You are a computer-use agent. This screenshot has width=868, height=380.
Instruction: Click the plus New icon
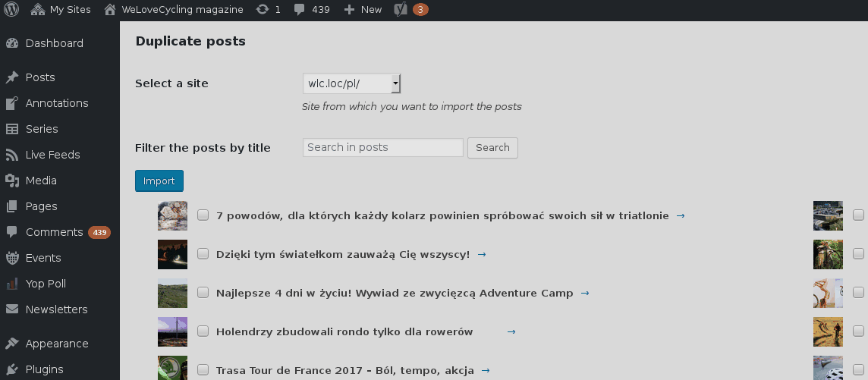[349, 9]
